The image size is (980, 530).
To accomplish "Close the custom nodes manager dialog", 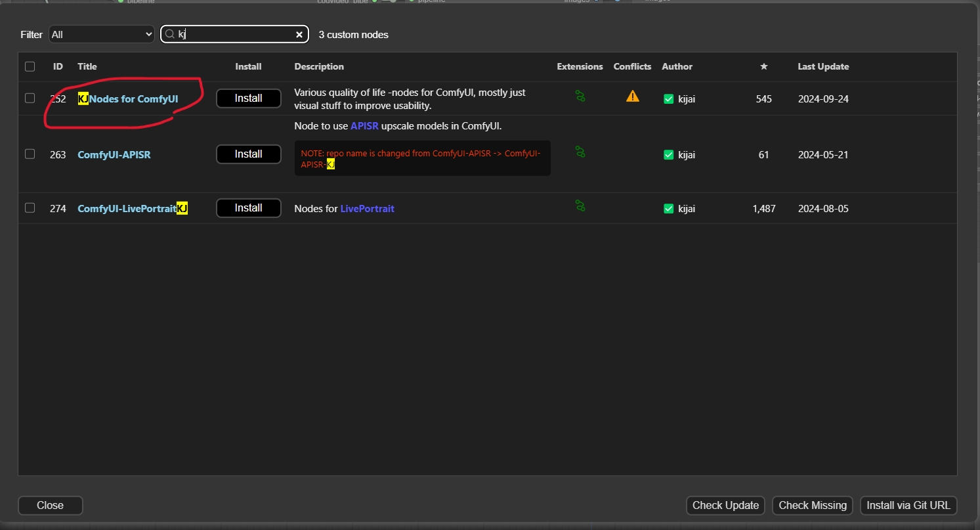I will [x=50, y=505].
